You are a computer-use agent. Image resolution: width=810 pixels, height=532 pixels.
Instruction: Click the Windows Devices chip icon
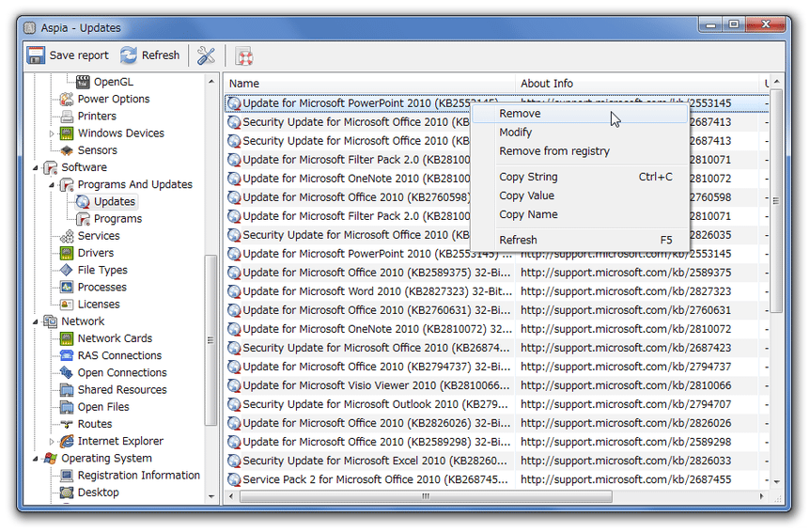(67, 133)
